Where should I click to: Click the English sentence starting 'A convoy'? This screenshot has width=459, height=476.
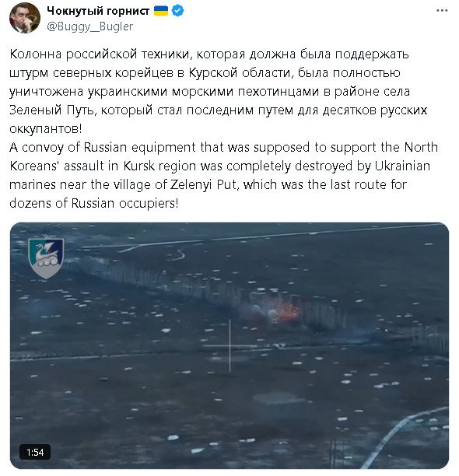[x=224, y=175]
